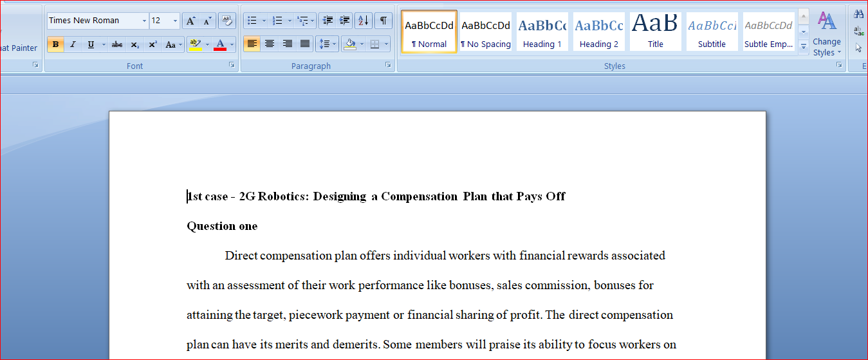Viewport: 868px width, 360px height.
Task: Open multilevel list menu
Action: [x=306, y=21]
